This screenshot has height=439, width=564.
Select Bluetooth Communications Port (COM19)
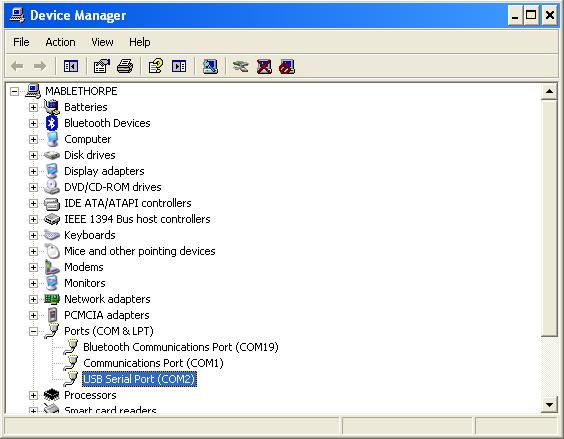click(x=181, y=347)
